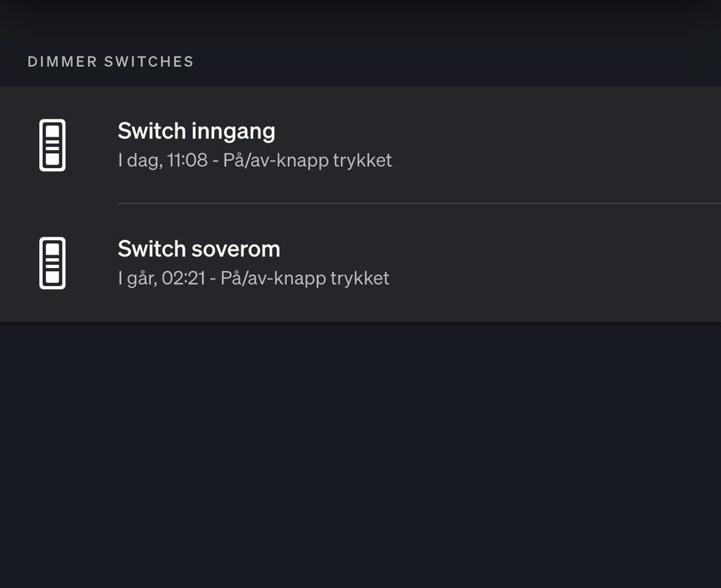The height and width of the screenshot is (588, 721).
Task: Click the time "11:08" in the inngang status
Action: click(188, 161)
